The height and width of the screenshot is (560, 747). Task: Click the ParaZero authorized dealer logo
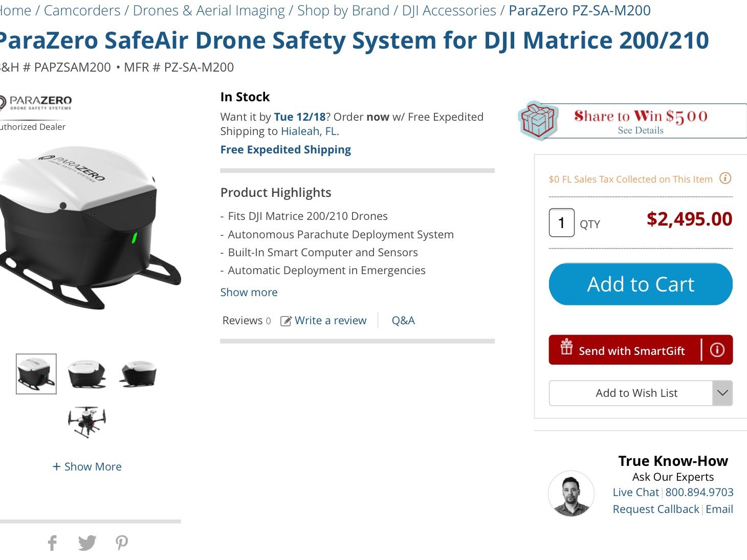point(36,102)
